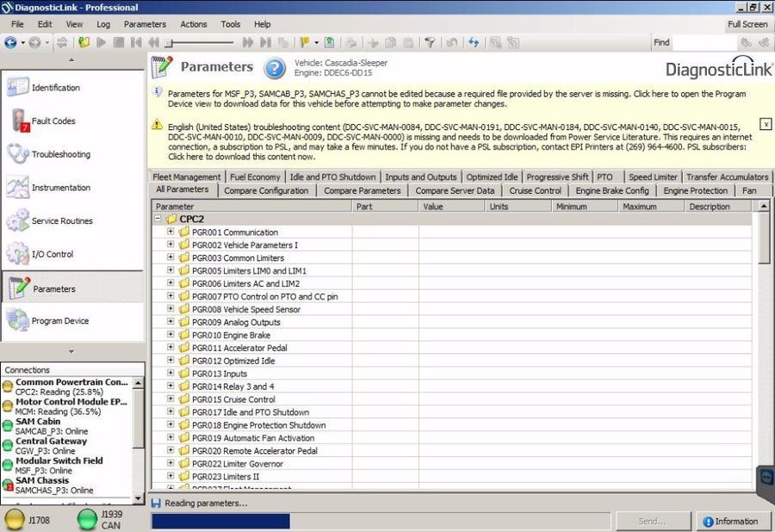Expand the PGR019 Automatic Fan Activation node
The width and height of the screenshot is (775, 532).
(170, 437)
